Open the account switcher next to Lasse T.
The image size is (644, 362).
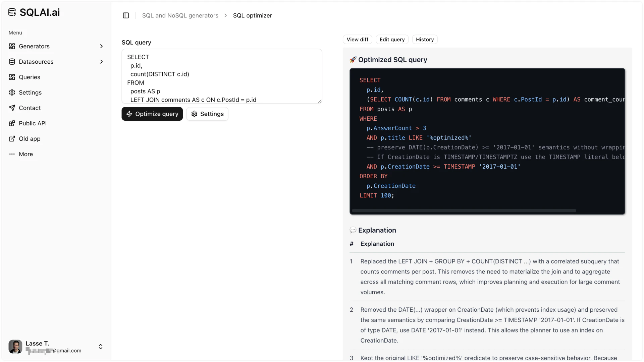point(100,347)
